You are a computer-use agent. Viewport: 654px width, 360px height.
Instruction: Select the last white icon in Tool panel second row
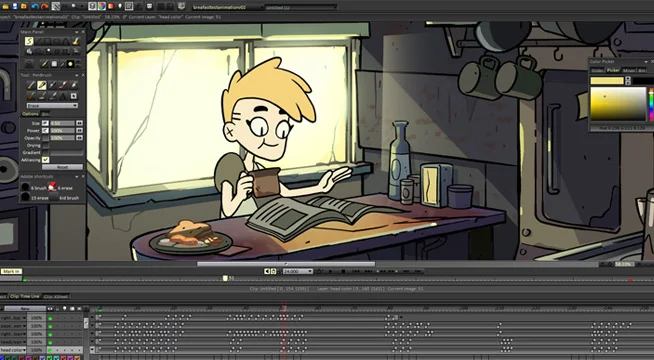click(74, 96)
